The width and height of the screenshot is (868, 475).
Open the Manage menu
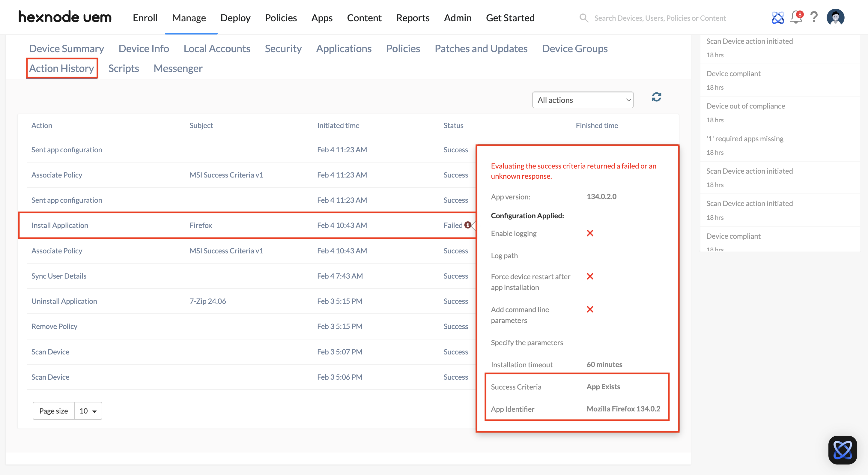(x=189, y=18)
